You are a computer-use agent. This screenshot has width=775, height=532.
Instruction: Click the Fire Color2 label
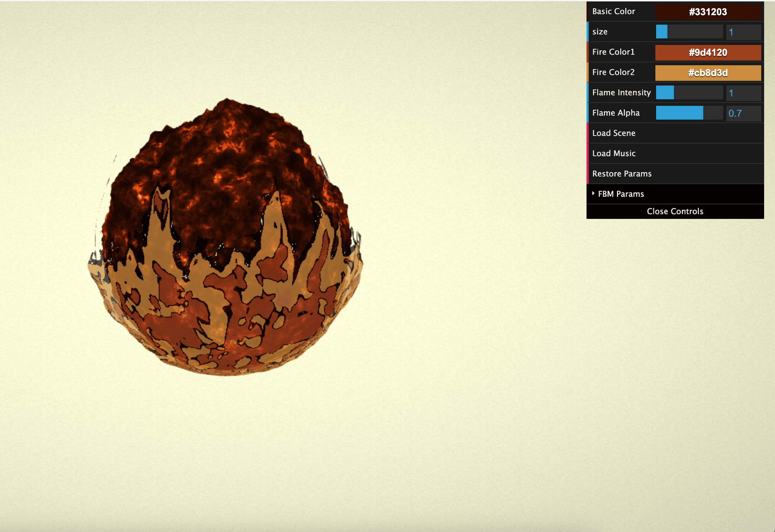[x=613, y=72]
